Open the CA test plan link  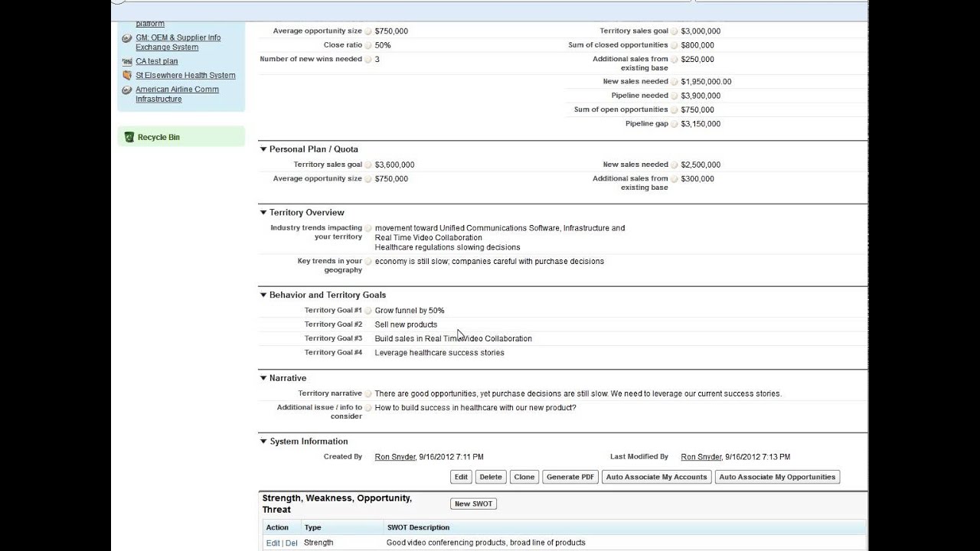pyautogui.click(x=157, y=61)
